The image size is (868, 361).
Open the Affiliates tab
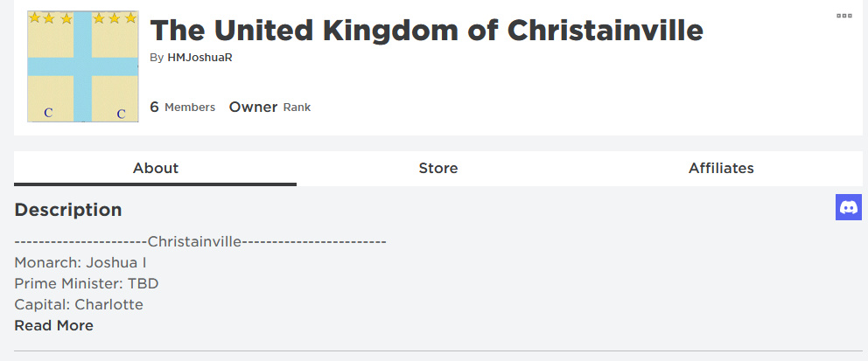(x=721, y=168)
